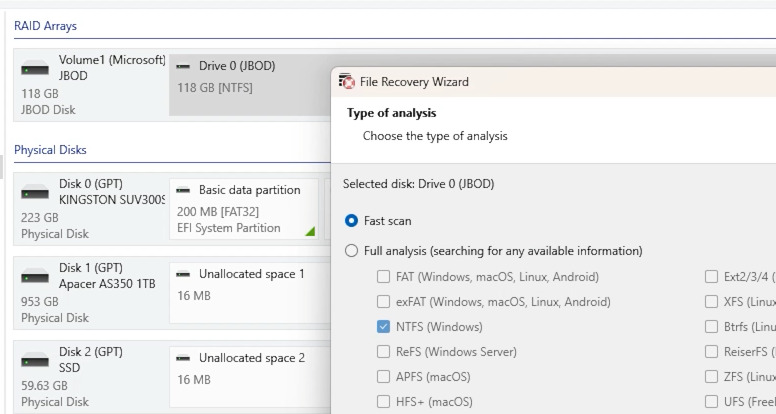
Task: Click the 'JBOD Disk' type label
Action: 48,110
